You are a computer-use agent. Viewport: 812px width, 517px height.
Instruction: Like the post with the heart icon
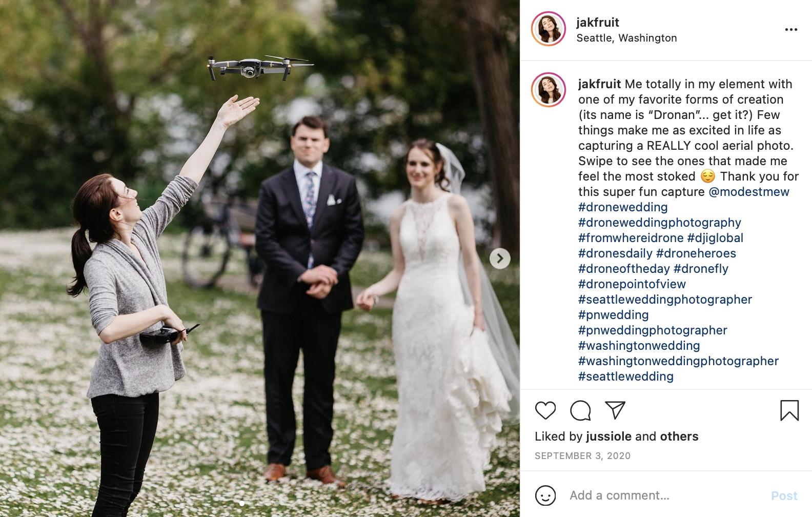click(x=545, y=410)
